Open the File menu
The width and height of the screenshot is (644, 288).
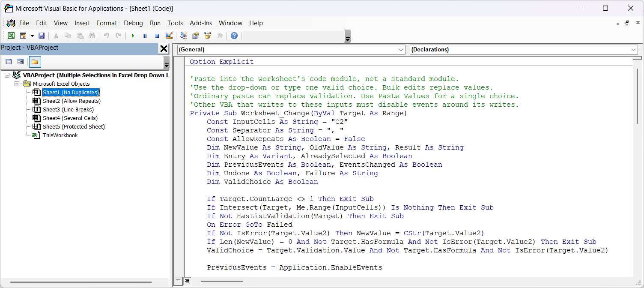pyautogui.click(x=24, y=23)
